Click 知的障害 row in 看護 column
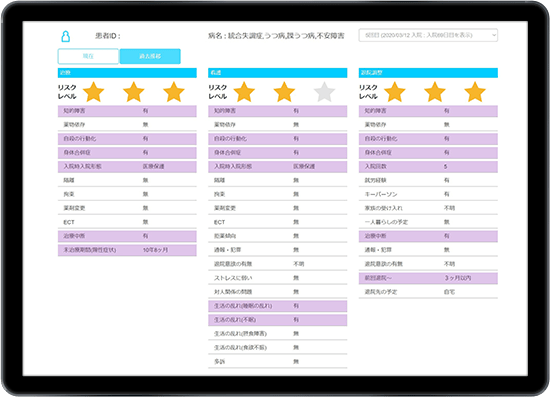Screen dimensions: 550x397 (x=277, y=111)
